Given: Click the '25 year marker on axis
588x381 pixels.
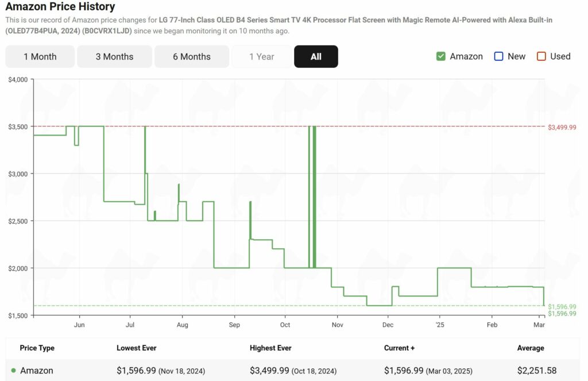Looking at the screenshot, I should tap(439, 325).
